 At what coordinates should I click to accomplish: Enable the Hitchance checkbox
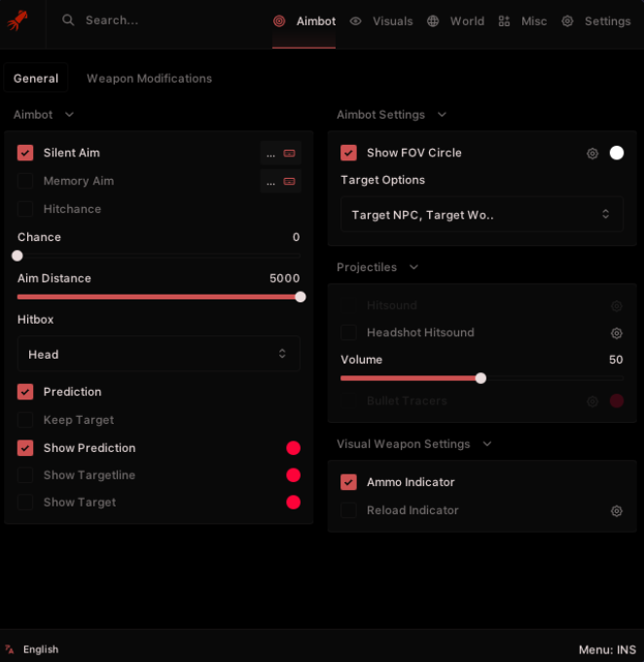point(25,209)
